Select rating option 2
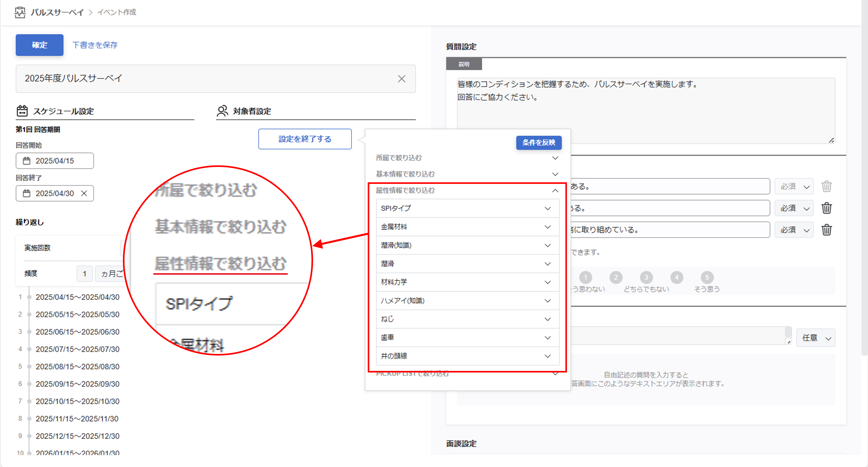This screenshot has height=467, width=868. tap(616, 277)
